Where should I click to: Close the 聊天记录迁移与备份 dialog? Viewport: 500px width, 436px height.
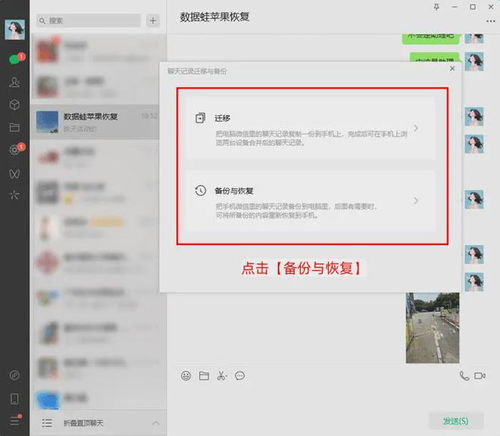[452, 68]
